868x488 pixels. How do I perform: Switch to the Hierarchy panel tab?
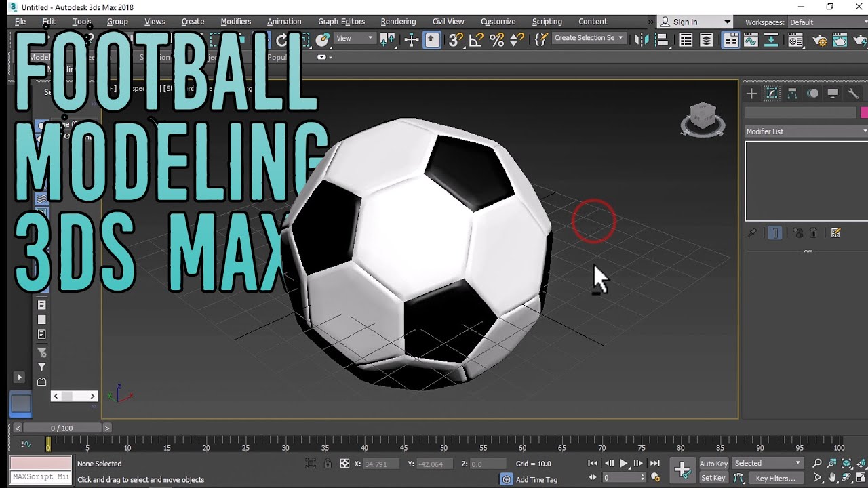792,94
